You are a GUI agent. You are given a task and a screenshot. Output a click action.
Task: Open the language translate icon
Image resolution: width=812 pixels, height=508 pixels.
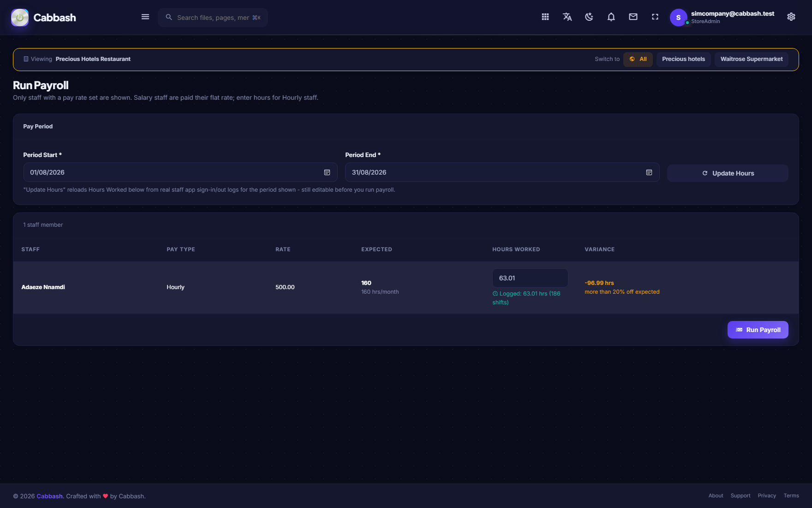point(567,17)
